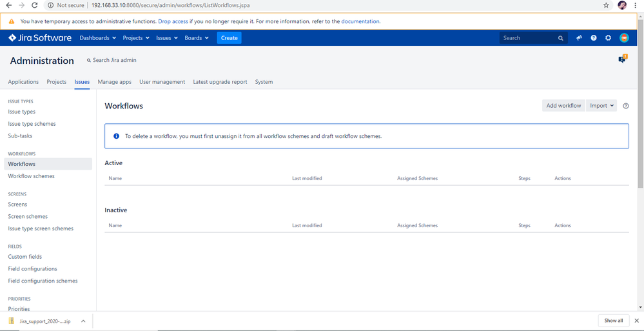Click the search magnifier icon in header
The image size is (644, 331).
(x=561, y=38)
